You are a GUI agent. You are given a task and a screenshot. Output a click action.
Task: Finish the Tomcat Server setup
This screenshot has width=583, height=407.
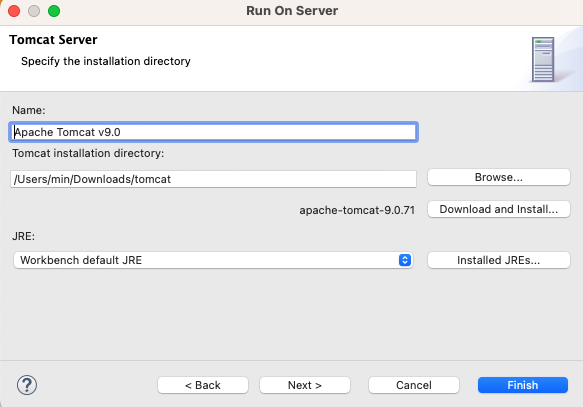pyautogui.click(x=523, y=385)
